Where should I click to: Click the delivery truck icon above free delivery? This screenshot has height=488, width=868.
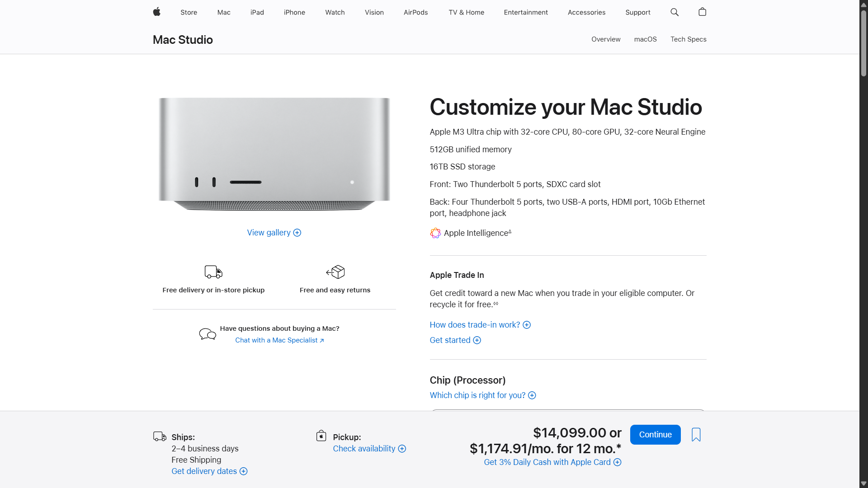point(213,272)
